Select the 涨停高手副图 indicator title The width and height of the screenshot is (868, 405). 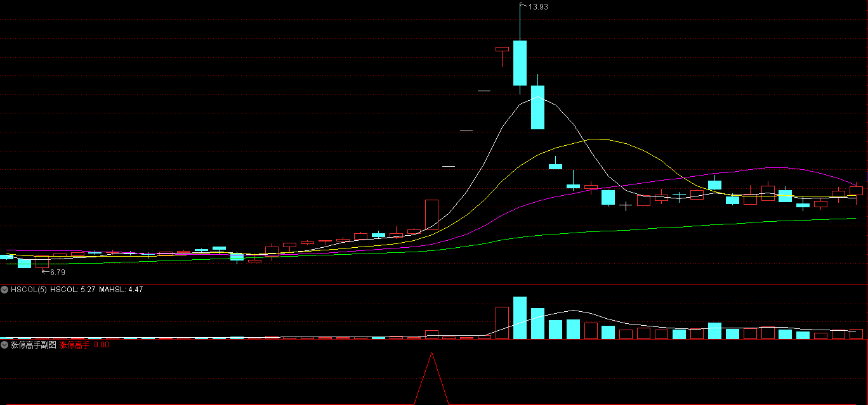34,345
